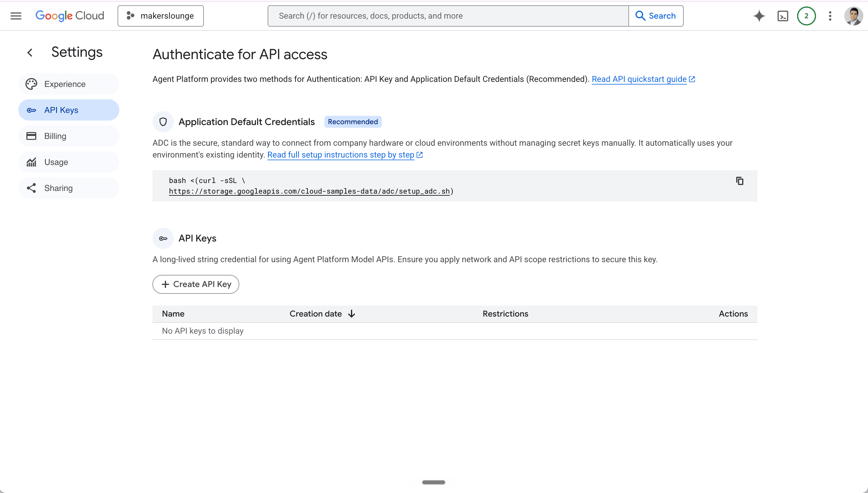This screenshot has width=868, height=493.
Task: Open Billing settings section
Action: click(x=69, y=136)
